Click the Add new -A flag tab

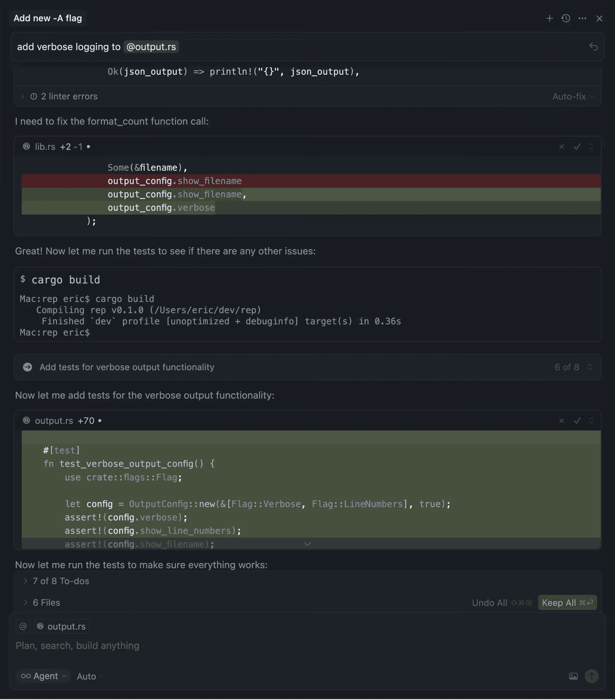pyautogui.click(x=48, y=19)
